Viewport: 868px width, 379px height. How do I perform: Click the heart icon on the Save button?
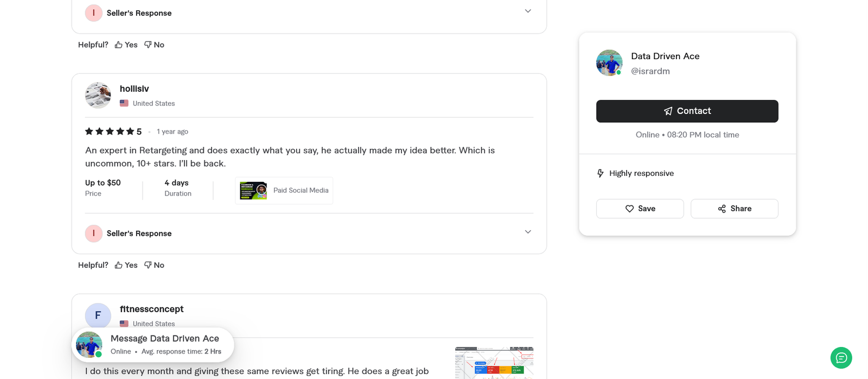pos(629,209)
